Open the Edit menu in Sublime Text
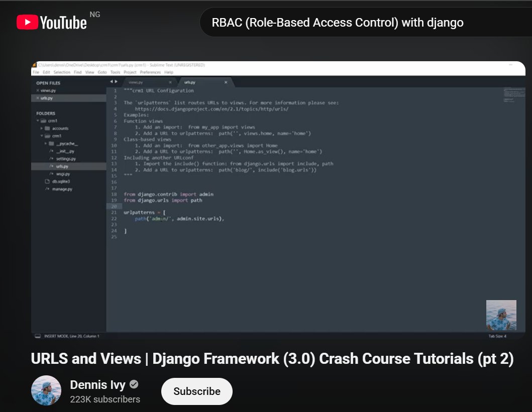Image resolution: width=532 pixels, height=412 pixels. pyautogui.click(x=47, y=72)
